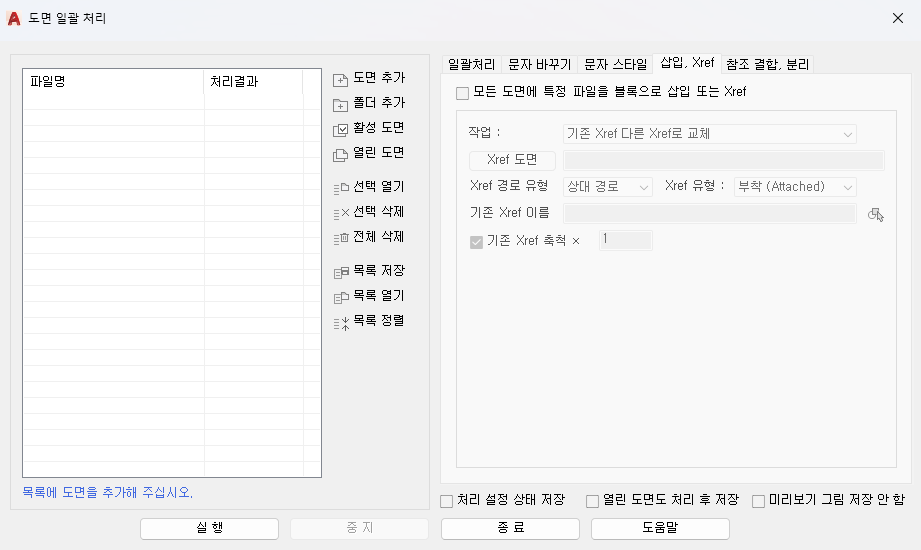Click the 선택 삭제 text label
921x550 pixels.
pyautogui.click(x=379, y=212)
